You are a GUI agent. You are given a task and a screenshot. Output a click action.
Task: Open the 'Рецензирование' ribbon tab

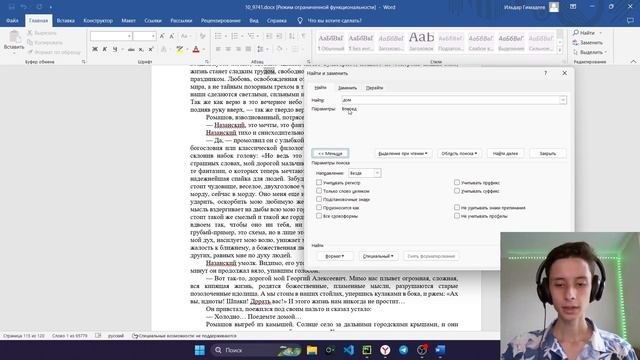click(x=220, y=20)
